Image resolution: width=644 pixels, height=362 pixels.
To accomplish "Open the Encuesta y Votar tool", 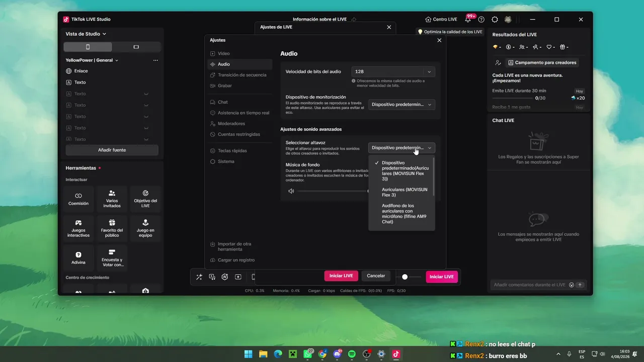I will (112, 258).
